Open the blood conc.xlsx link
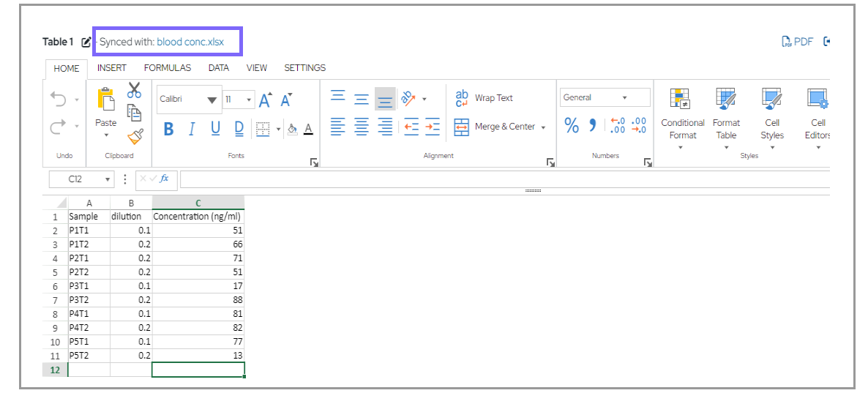The width and height of the screenshot is (868, 404). [x=190, y=42]
